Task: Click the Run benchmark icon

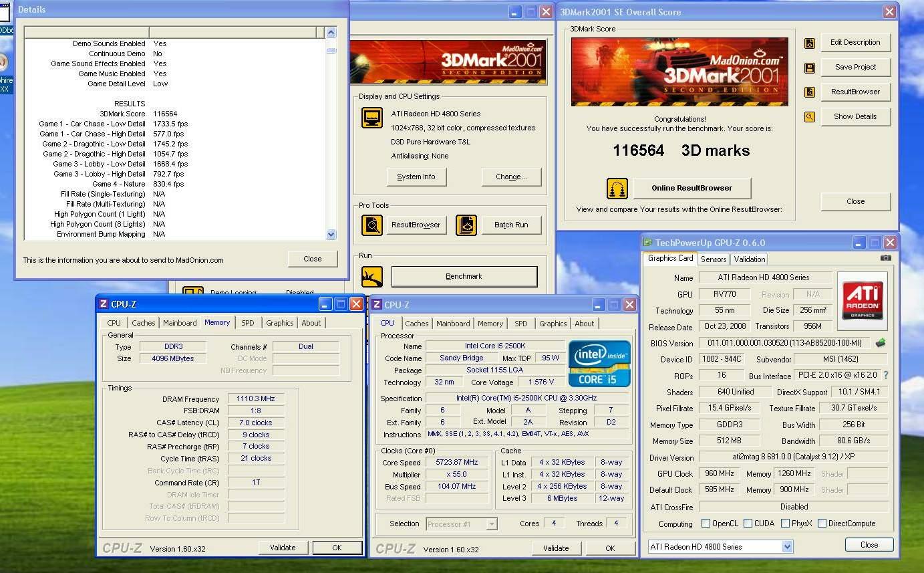Action: pyautogui.click(x=372, y=277)
